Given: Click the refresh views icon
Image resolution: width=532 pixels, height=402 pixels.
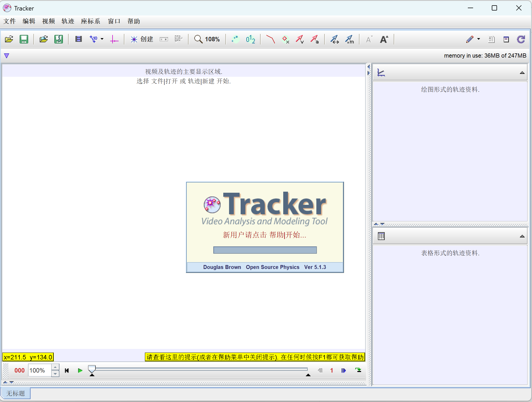Looking at the screenshot, I should (521, 39).
